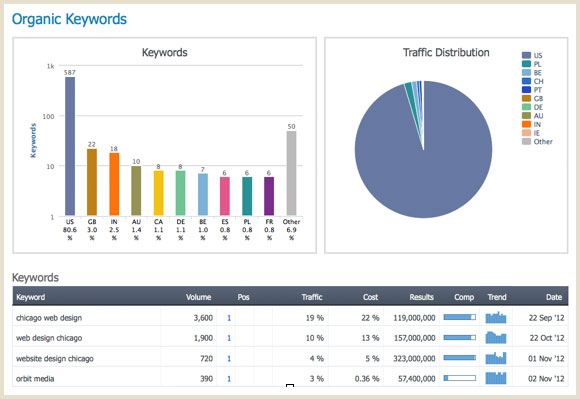Click trend sparkline for orbit media
Screen dimensions: 580x399
496,378
